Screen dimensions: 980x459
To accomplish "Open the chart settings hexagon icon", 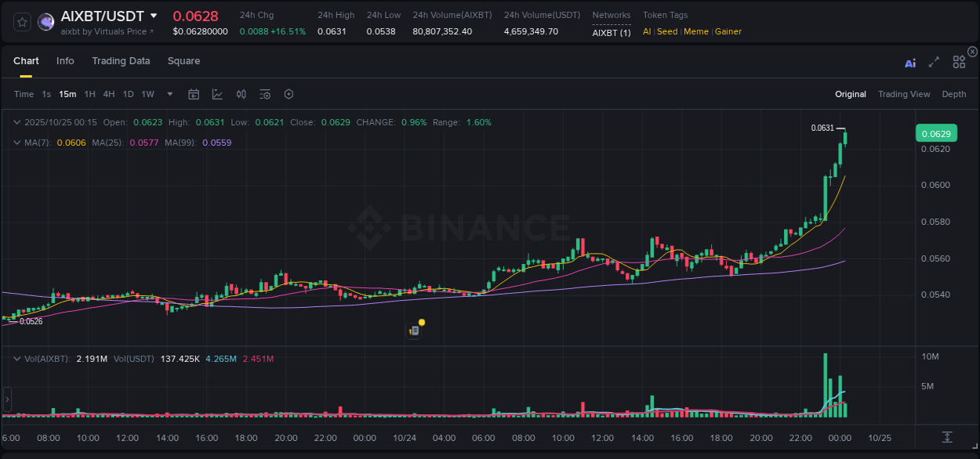I will [x=289, y=94].
